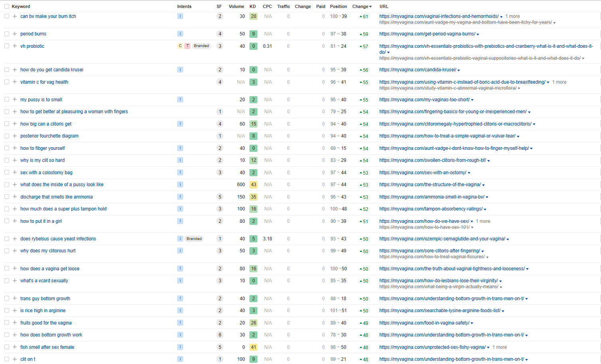This screenshot has height=364, width=601.
Task: Click the I intent badge for "sex with a colostomy bag"
Action: click(x=180, y=173)
